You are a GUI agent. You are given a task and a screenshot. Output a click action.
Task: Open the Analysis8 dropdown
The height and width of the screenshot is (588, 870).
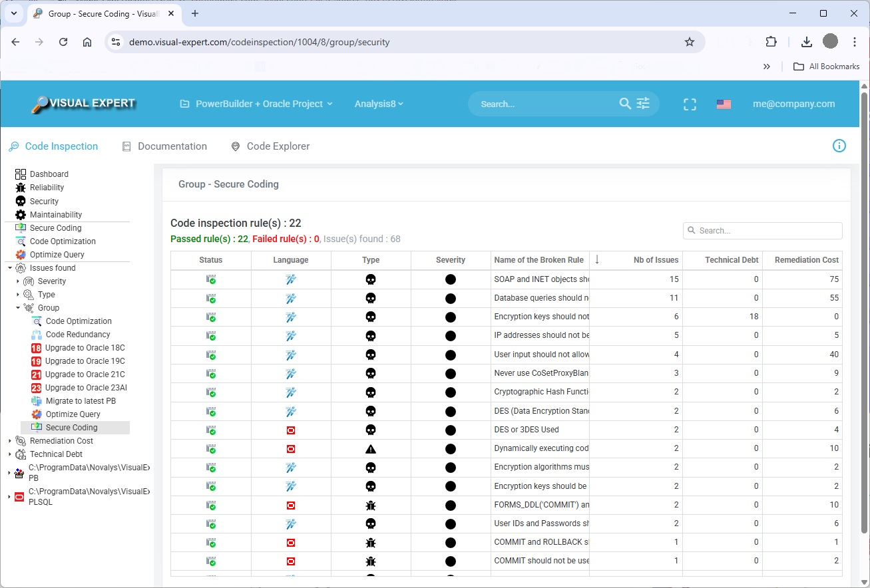[x=379, y=104]
